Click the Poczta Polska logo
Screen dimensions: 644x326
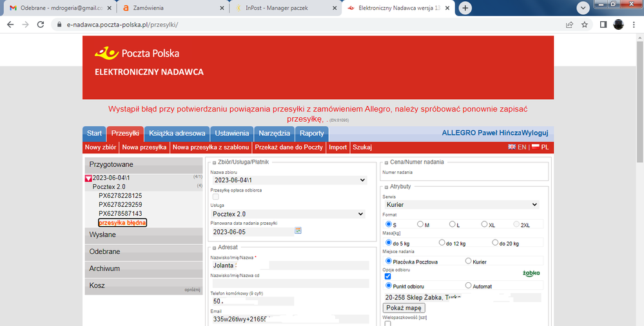tap(137, 53)
